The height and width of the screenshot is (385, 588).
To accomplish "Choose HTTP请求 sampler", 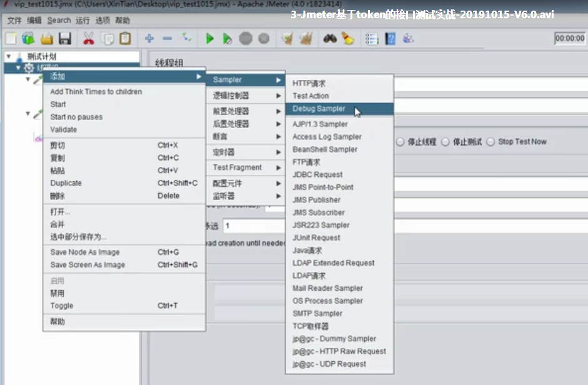I will pos(339,83).
